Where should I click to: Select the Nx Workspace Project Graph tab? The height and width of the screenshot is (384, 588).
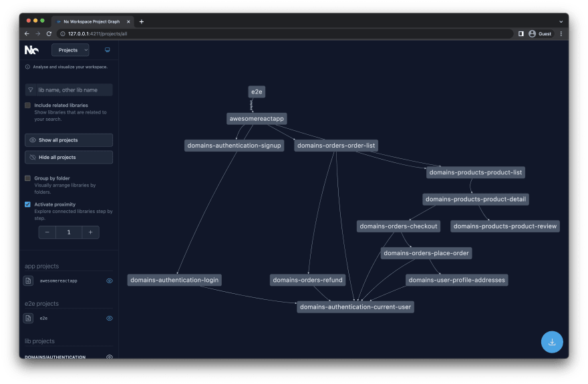pos(92,22)
